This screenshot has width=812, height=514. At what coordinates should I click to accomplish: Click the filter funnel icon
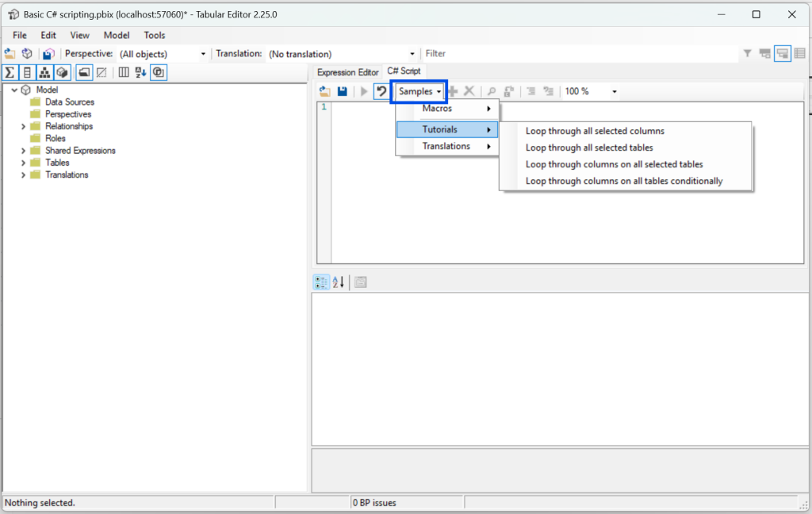747,54
